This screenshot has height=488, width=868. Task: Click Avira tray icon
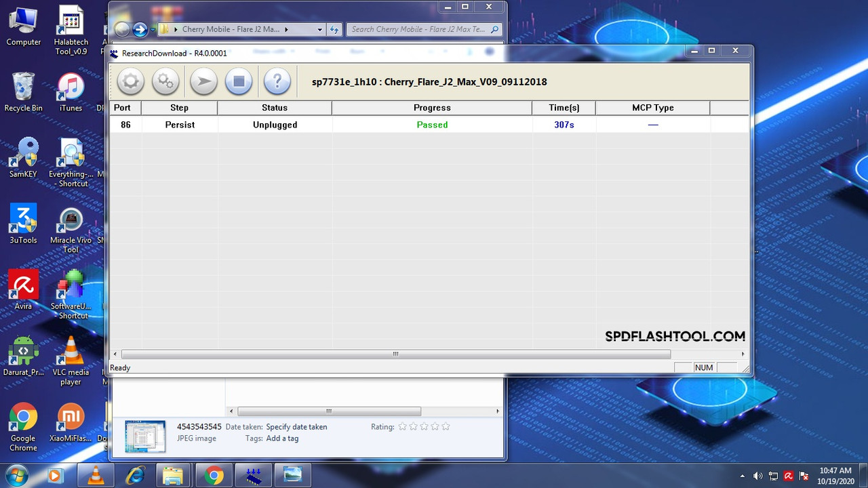789,476
